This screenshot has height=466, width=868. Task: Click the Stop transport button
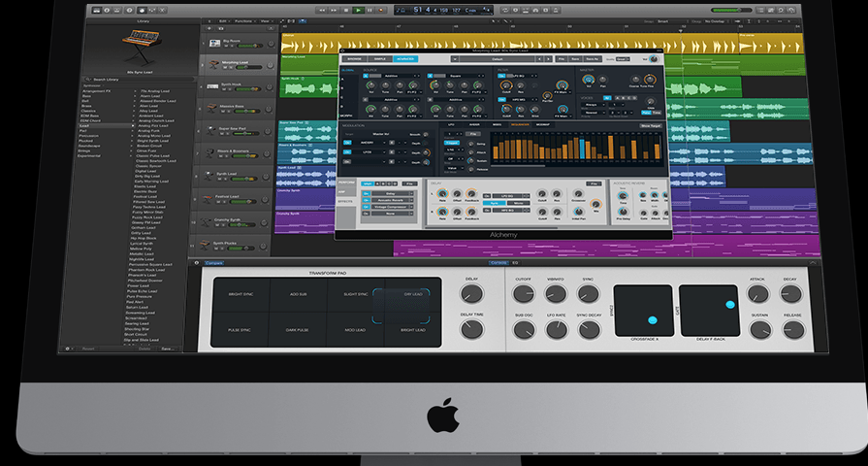pyautogui.click(x=344, y=10)
